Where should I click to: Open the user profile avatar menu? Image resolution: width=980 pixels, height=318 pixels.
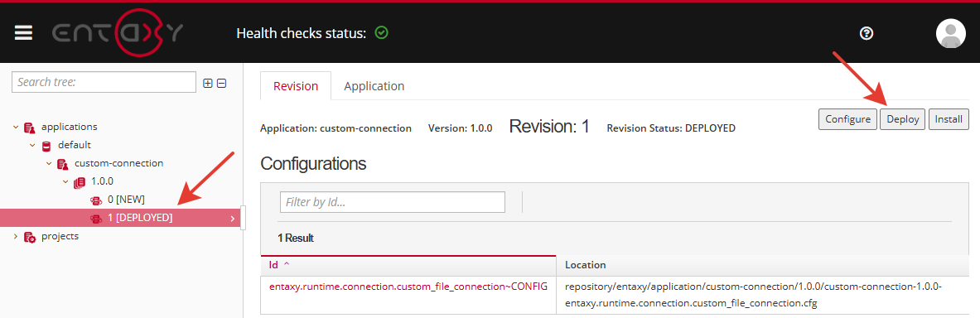pos(951,33)
